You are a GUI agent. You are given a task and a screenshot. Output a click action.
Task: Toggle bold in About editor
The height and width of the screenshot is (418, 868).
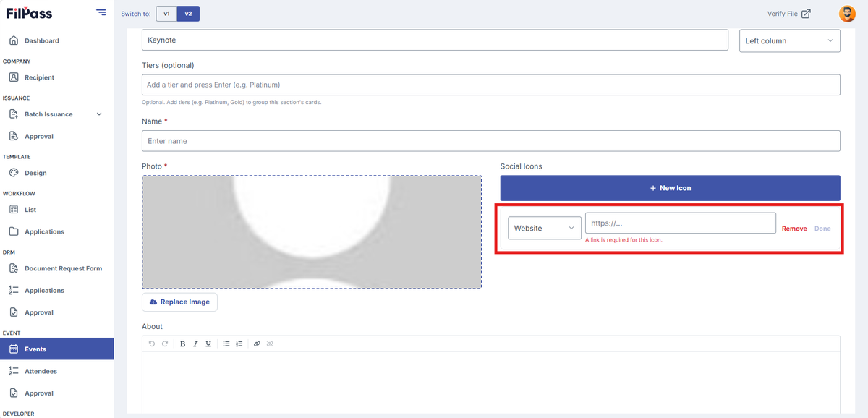click(183, 344)
